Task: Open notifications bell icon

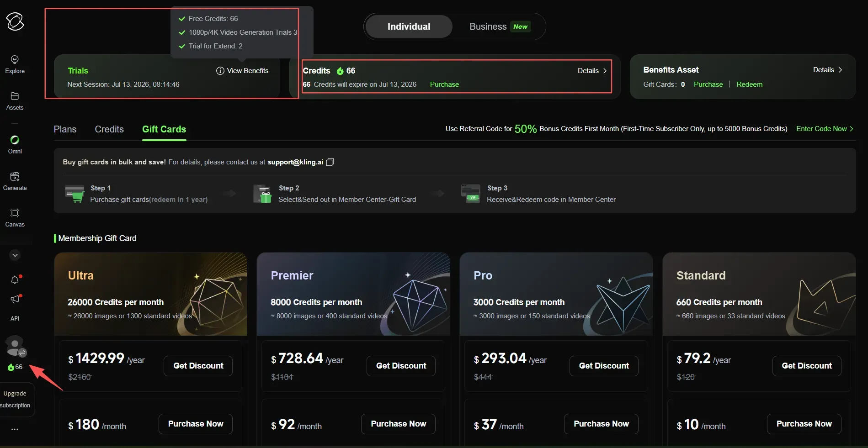Action: 15,280
